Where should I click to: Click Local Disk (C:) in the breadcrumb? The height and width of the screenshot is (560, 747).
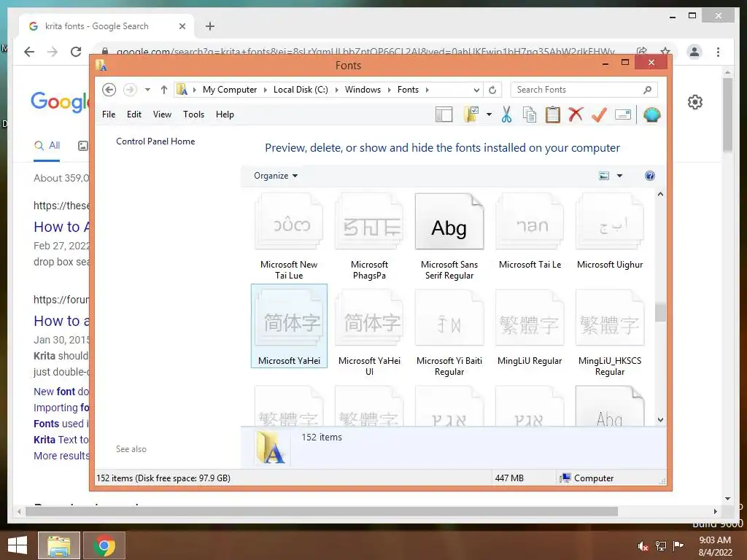click(x=301, y=90)
